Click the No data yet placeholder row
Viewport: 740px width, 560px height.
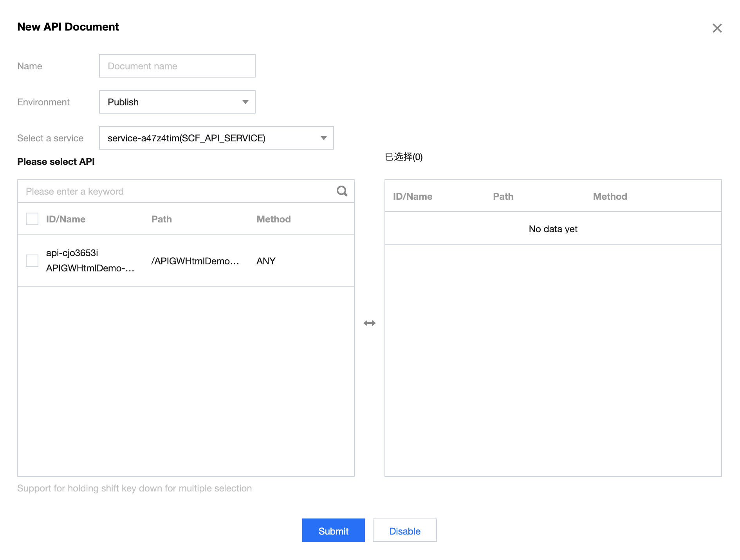pyautogui.click(x=553, y=229)
